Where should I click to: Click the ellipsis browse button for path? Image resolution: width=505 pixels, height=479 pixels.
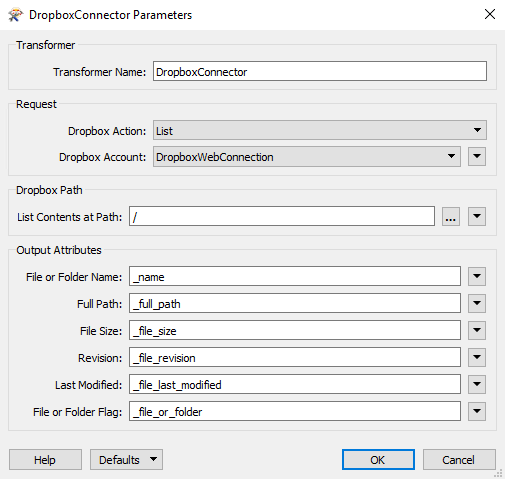click(x=451, y=217)
